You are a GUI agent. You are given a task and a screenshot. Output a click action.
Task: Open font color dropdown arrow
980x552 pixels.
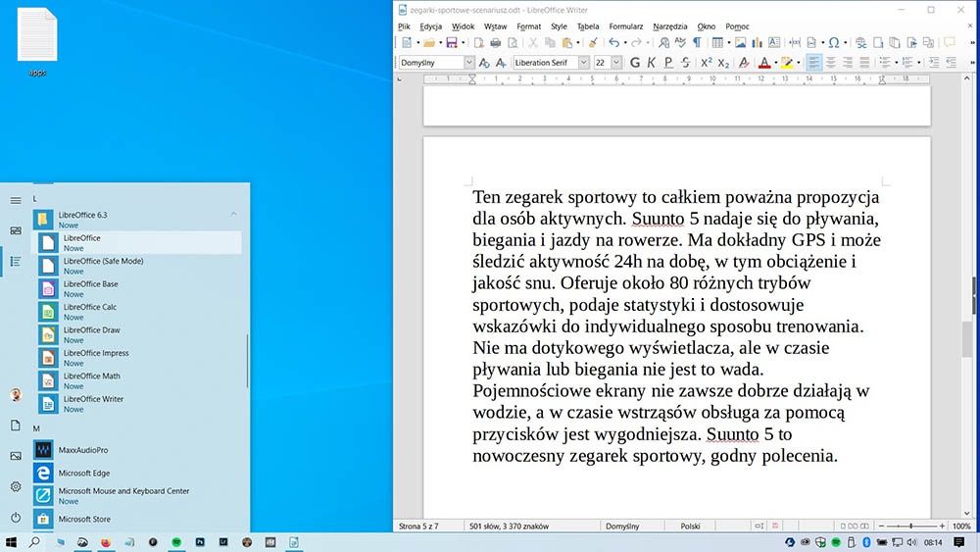(775, 63)
